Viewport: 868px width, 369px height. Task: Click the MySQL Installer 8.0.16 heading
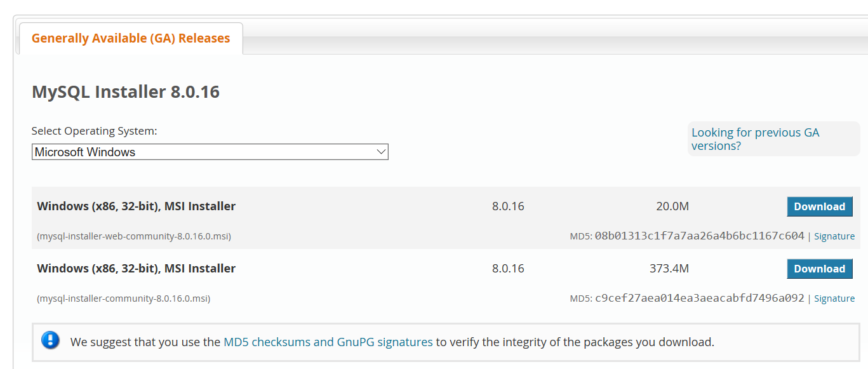[x=126, y=92]
